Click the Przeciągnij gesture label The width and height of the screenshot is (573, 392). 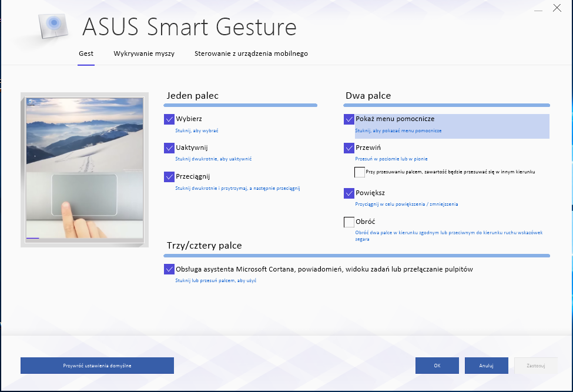coord(193,176)
